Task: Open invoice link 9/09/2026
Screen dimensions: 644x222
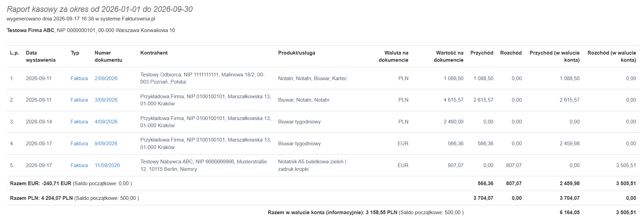Action: pyautogui.click(x=106, y=144)
